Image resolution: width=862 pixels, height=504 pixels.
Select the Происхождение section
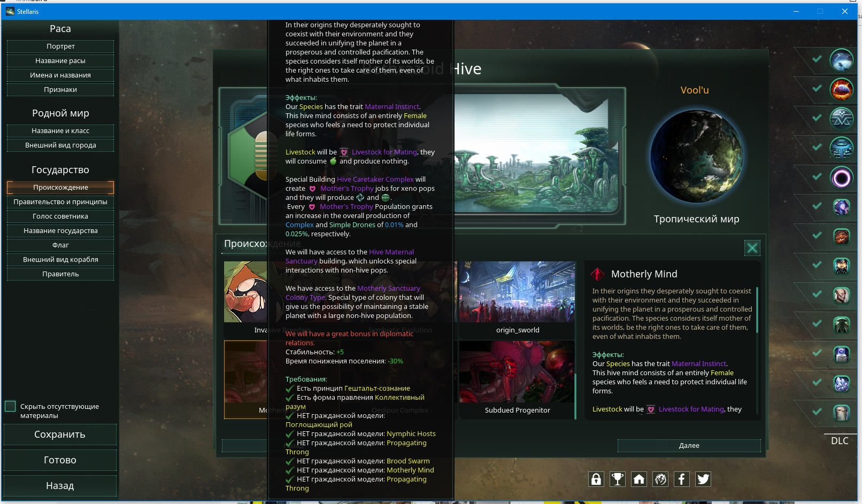point(60,188)
